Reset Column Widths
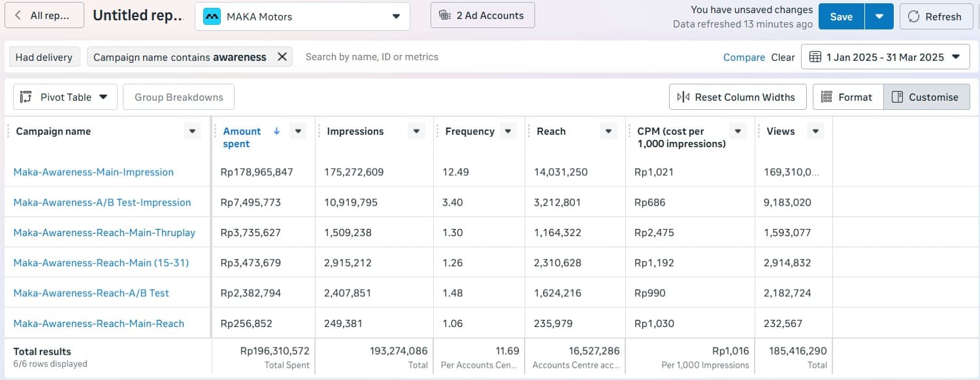Screen dimensions: 980x380 click(x=738, y=97)
